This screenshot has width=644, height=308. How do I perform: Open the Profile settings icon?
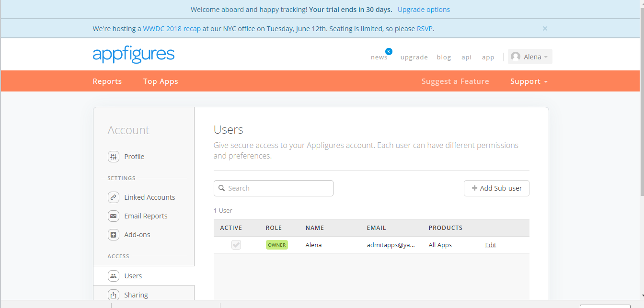(114, 157)
